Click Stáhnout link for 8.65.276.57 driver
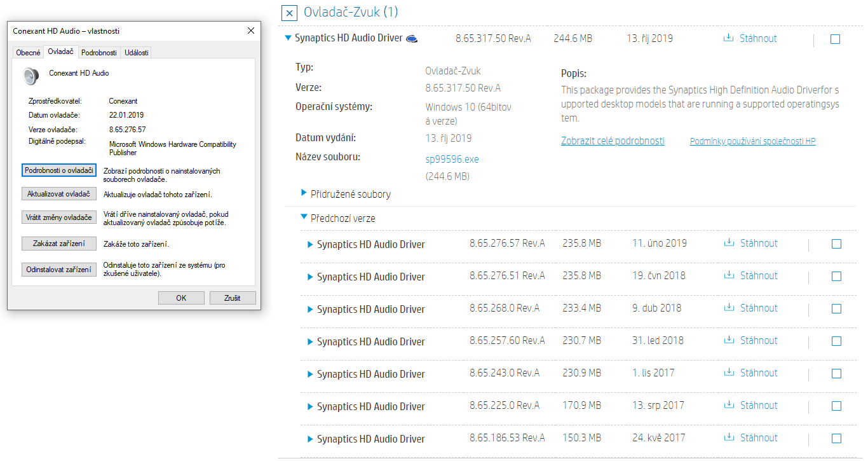Image resolution: width=868 pixels, height=461 pixels. pos(759,243)
